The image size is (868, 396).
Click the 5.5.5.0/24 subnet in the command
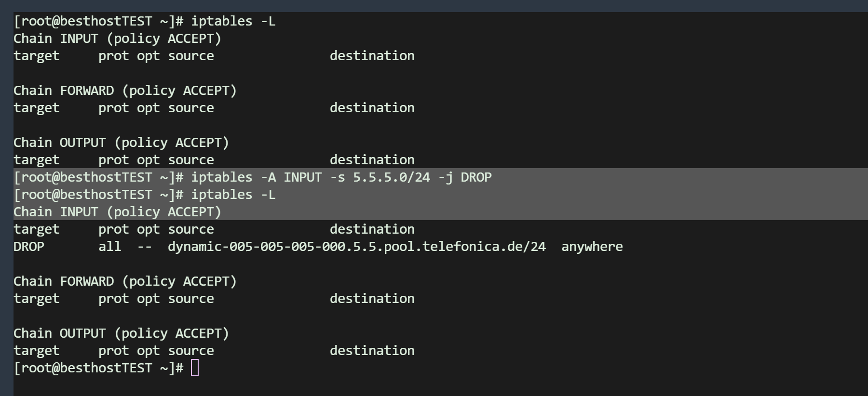[391, 177]
